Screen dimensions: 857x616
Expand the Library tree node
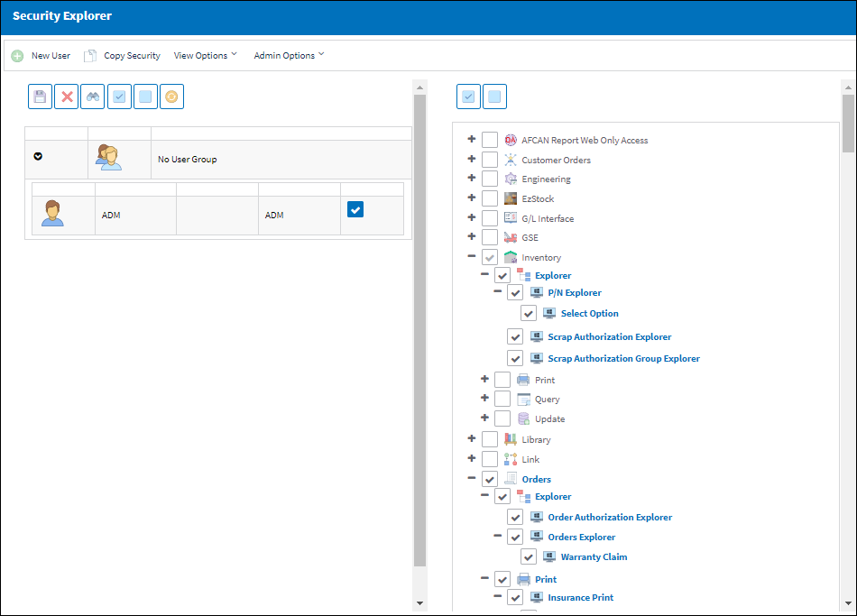[x=472, y=437]
